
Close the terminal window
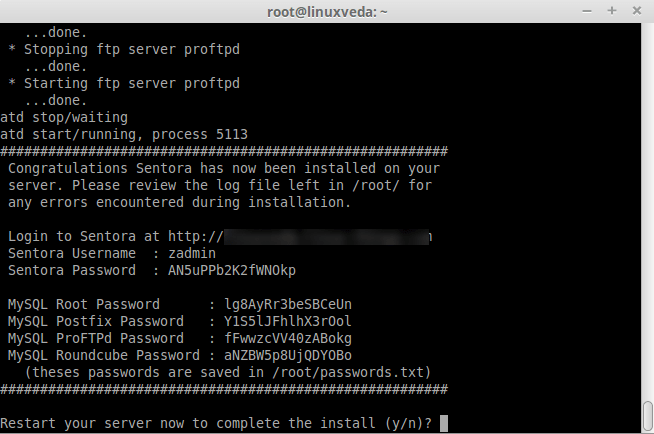tap(636, 10)
